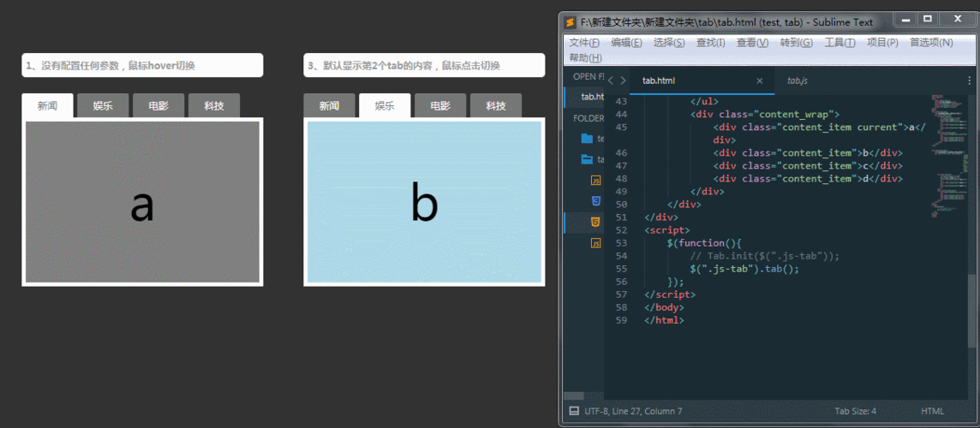This screenshot has height=428, width=980.
Task: Click the 'content_wrap' class string in code
Action: [x=793, y=115]
